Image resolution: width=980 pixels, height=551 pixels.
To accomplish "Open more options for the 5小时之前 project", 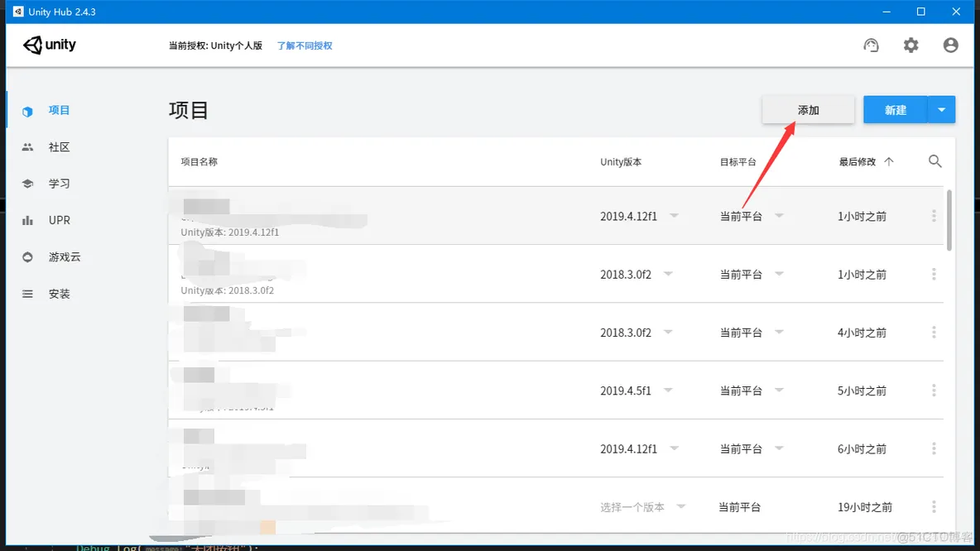I will coord(934,390).
